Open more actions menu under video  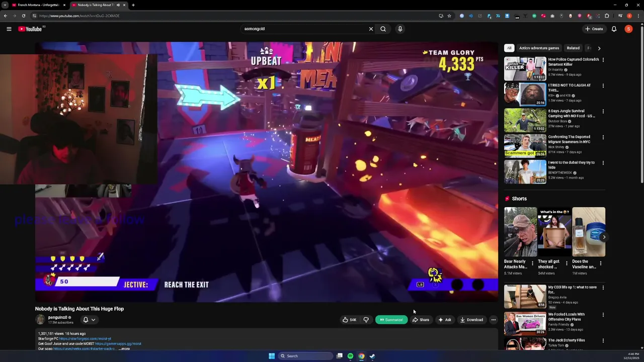pos(494,320)
